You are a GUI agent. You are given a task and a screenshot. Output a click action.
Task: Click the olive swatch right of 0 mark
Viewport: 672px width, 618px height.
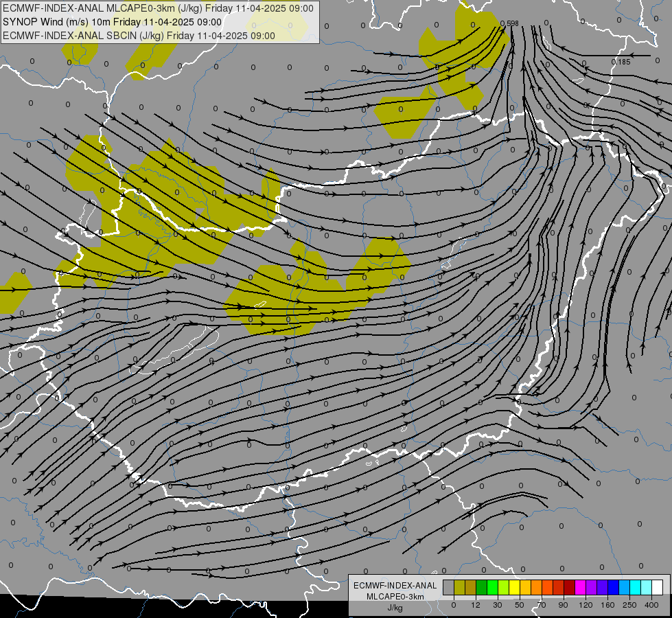(459, 587)
